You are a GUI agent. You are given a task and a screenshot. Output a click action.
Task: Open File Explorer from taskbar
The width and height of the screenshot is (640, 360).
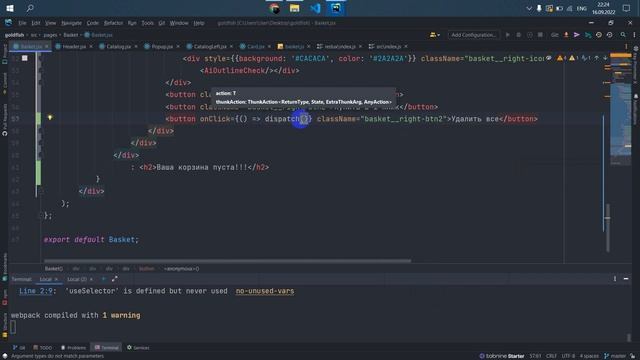(x=295, y=8)
